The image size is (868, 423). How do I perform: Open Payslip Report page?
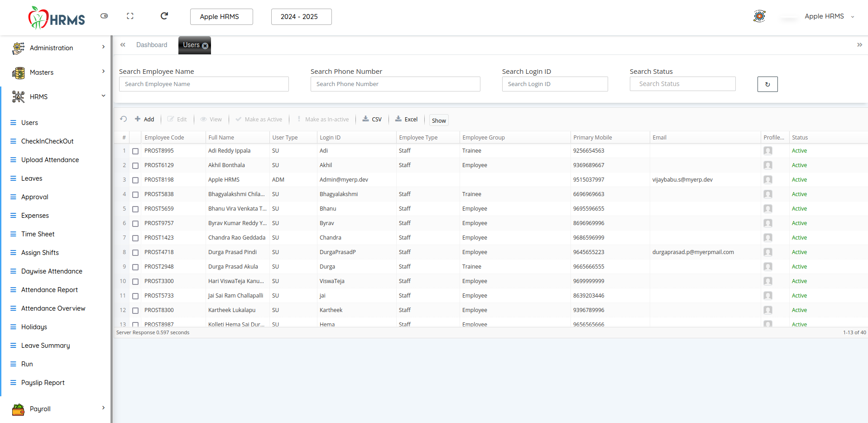43,383
